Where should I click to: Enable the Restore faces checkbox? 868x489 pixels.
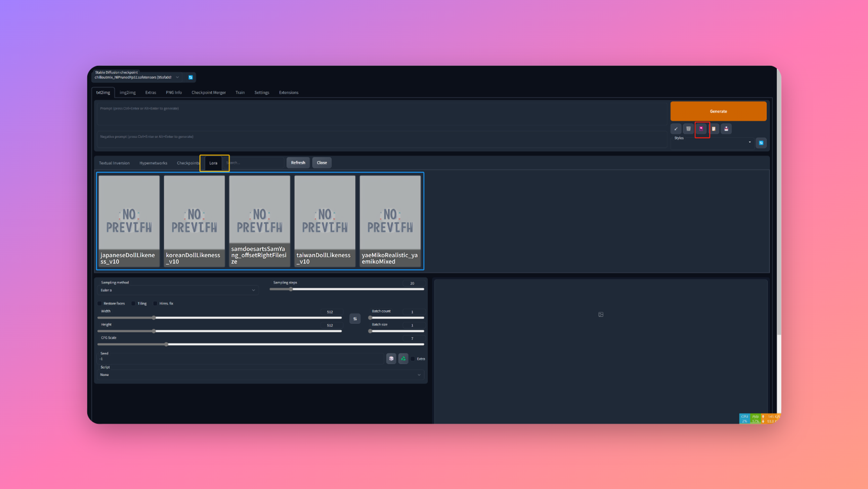[100, 304]
